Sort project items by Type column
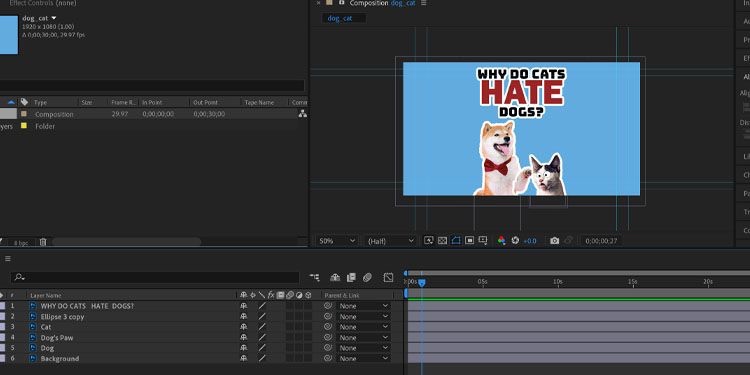750x375 pixels. pyautogui.click(x=41, y=102)
